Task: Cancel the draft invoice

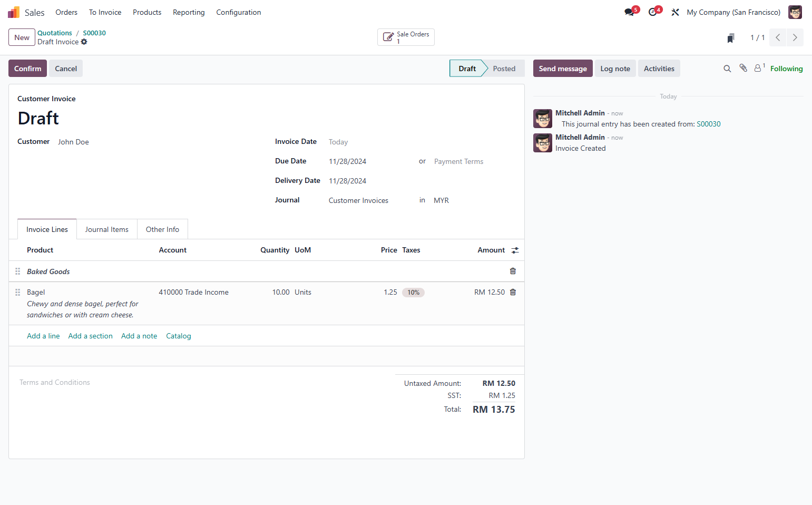Action: [66, 69]
